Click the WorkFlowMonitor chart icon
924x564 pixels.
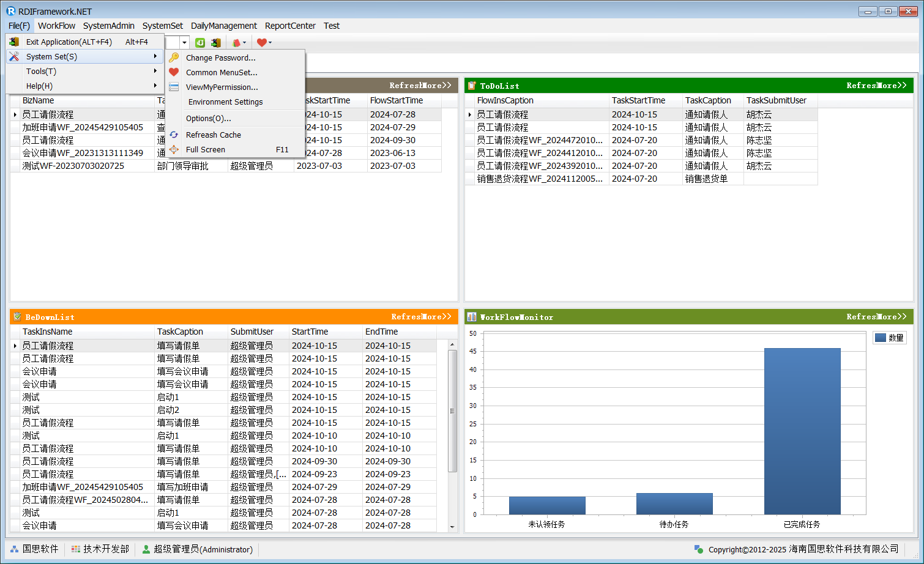point(472,317)
